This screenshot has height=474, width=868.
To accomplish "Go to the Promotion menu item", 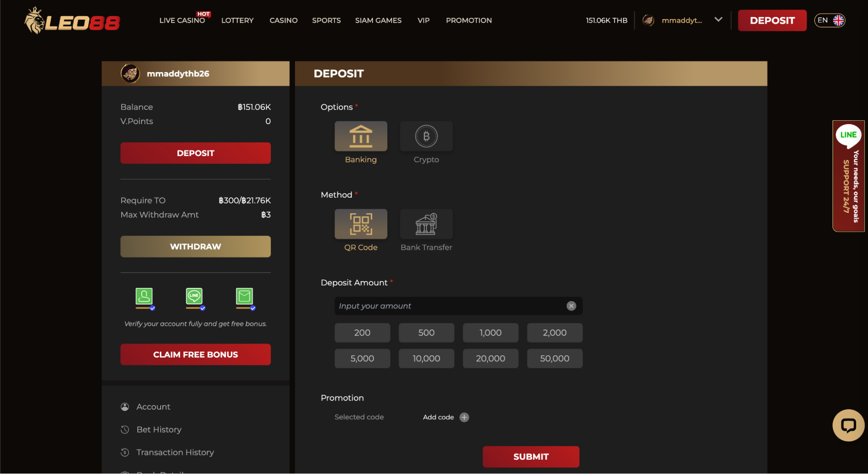I will click(x=469, y=20).
